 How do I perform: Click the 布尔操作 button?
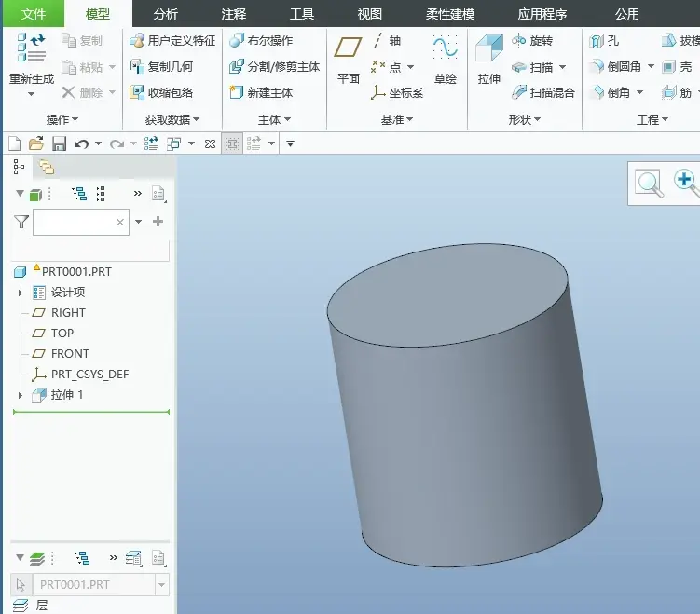tap(262, 41)
